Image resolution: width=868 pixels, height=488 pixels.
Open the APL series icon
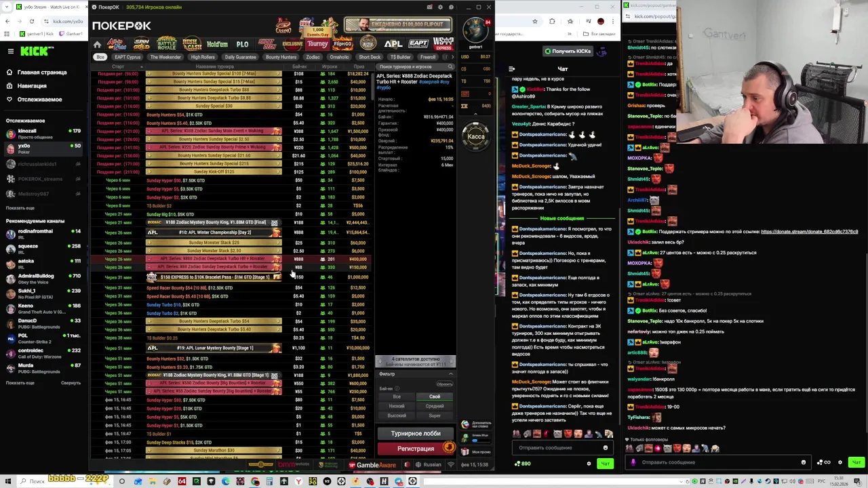393,44
